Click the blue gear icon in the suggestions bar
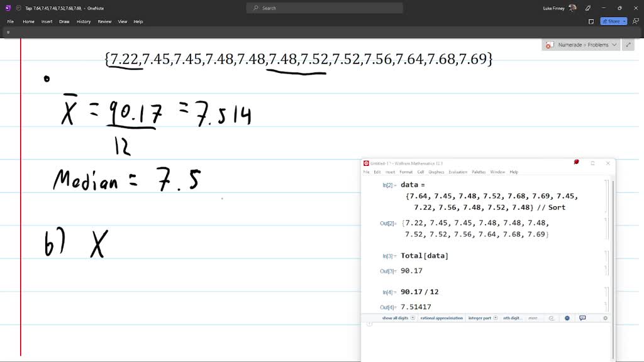 567,318
